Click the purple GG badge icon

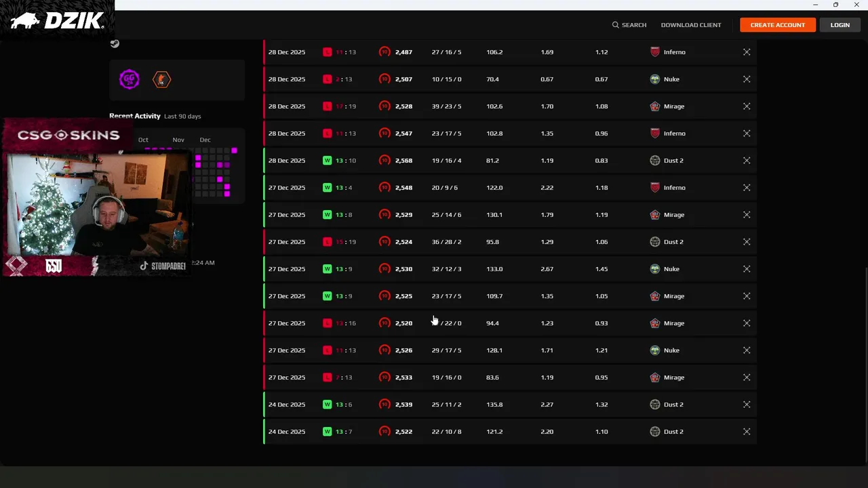tap(130, 79)
